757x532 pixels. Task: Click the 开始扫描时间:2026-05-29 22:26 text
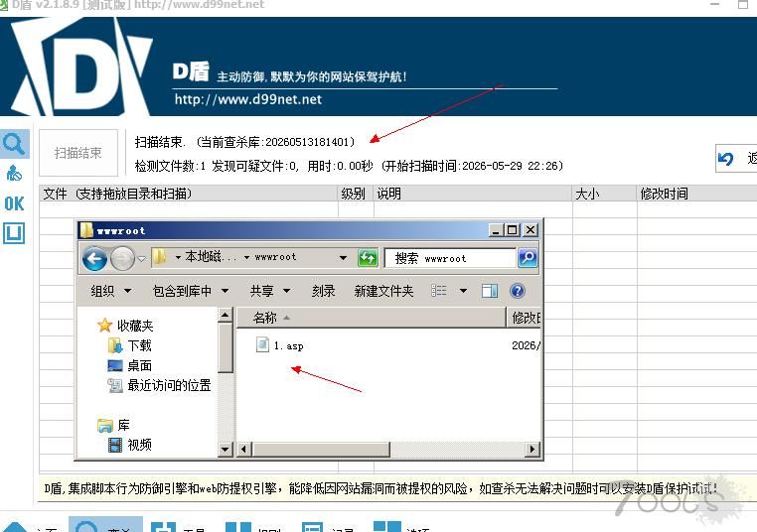click(473, 166)
